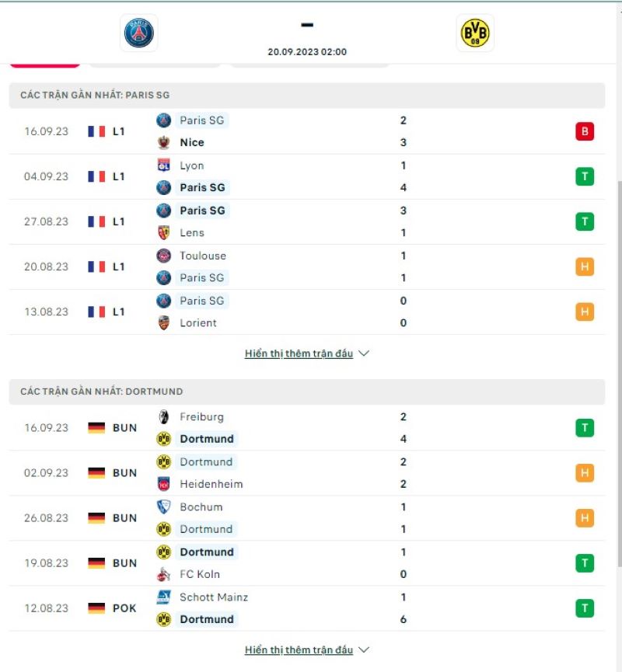This screenshot has height=672, width=622.
Task: Select the FC Koln goat logo
Action: pyautogui.click(x=163, y=574)
